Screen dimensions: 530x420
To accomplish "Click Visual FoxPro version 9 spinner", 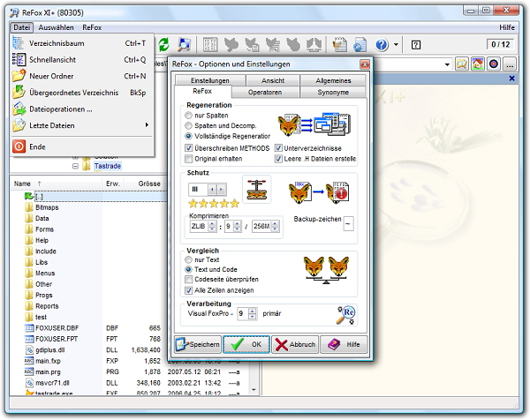I will click(x=252, y=313).
